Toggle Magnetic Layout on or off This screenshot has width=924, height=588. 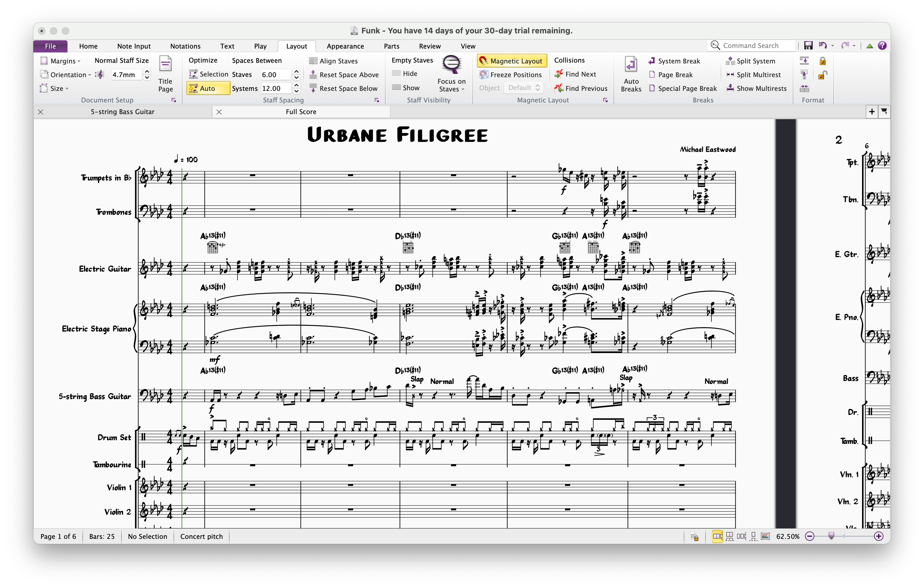tap(512, 61)
